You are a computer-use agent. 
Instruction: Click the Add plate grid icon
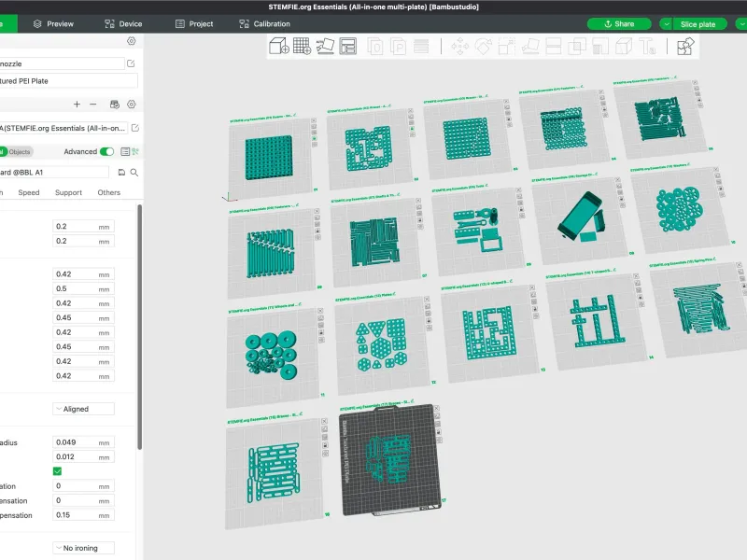click(302, 47)
